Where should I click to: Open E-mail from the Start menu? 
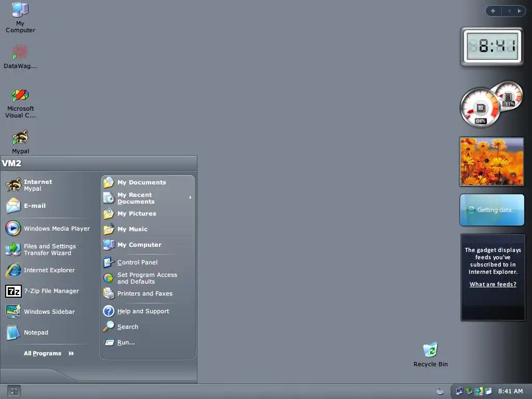47,206
